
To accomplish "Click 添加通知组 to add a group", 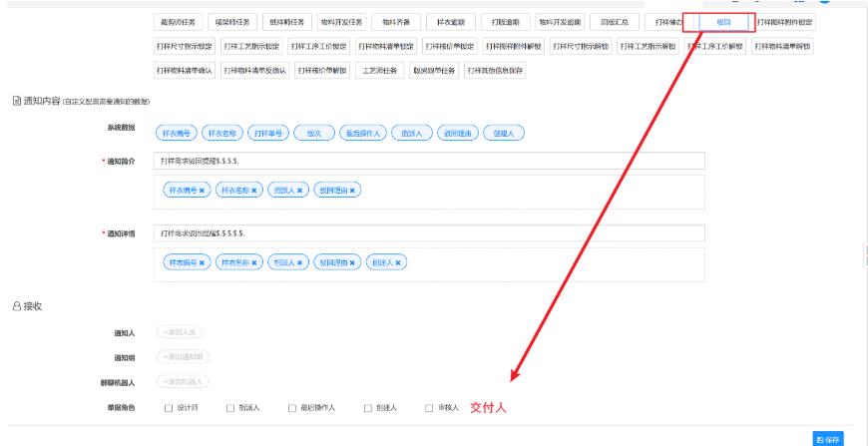I will click(x=183, y=356).
